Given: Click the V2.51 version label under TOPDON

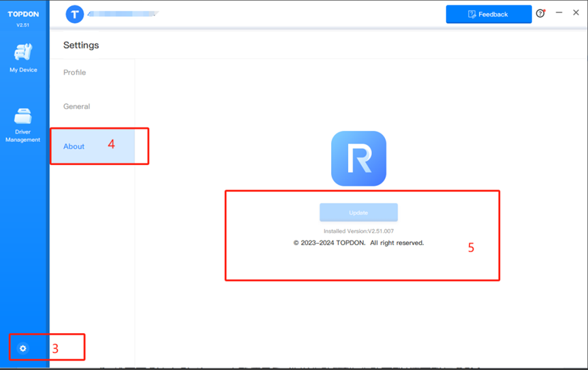Looking at the screenshot, I should click(23, 25).
